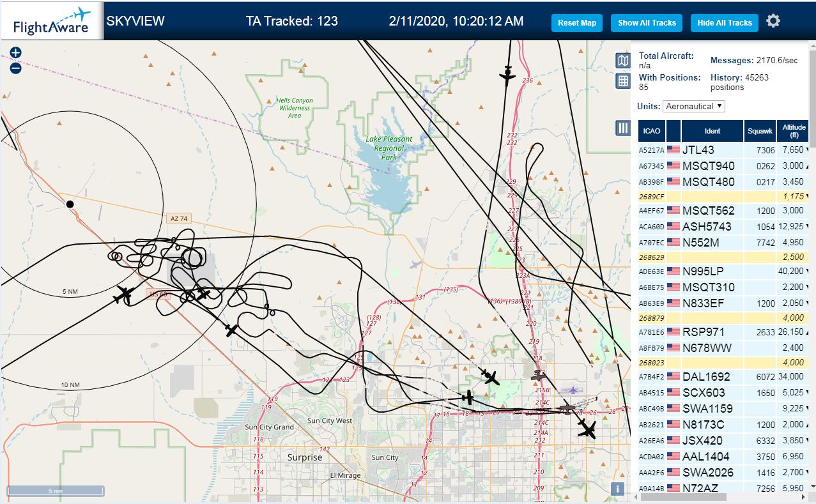Select the N8173C aircraft row
The image size is (816, 504).
(x=723, y=424)
